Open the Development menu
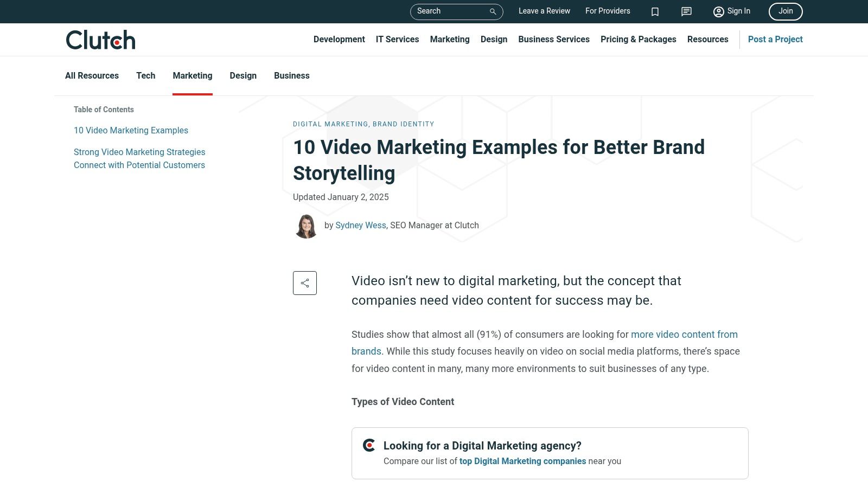This screenshot has width=868, height=488. [339, 39]
